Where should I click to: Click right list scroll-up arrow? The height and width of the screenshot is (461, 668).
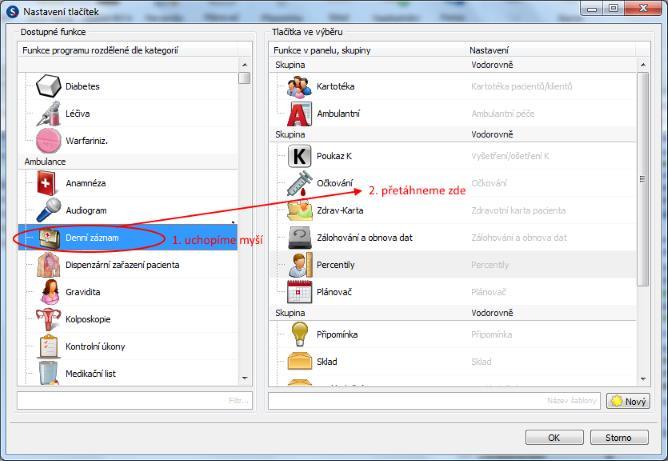click(643, 65)
